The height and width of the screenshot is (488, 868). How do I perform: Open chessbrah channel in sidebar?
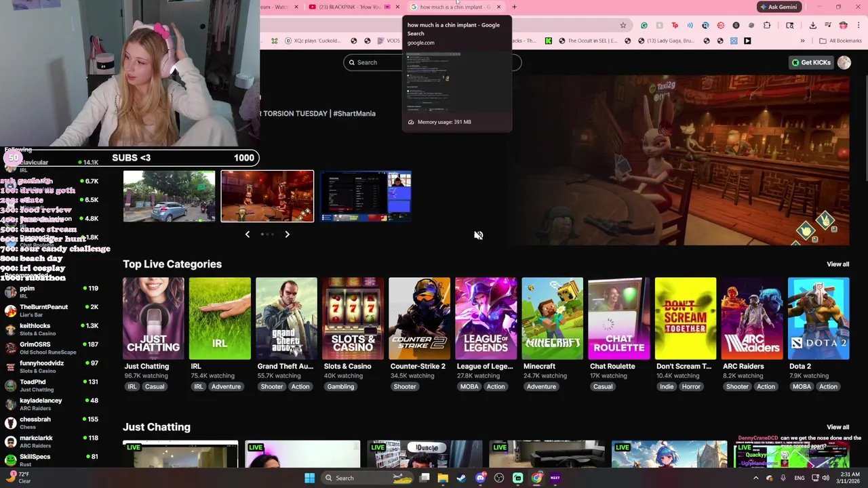coord(52,423)
